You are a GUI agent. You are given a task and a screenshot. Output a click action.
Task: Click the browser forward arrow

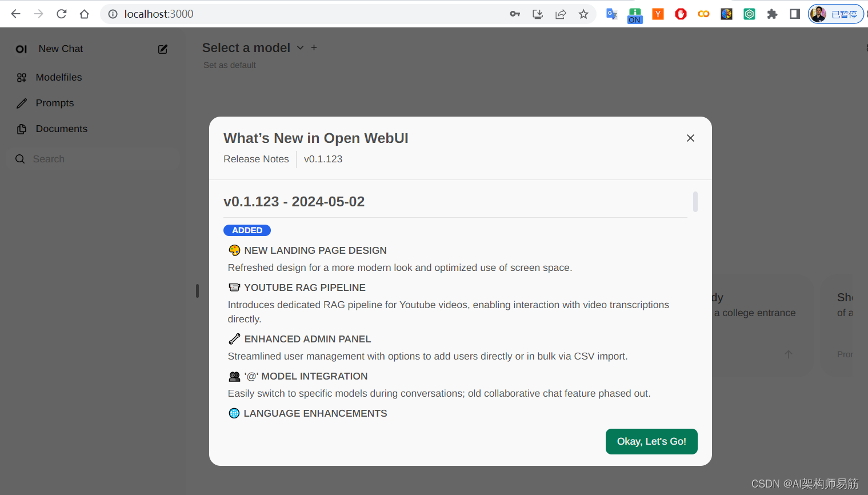tap(39, 14)
